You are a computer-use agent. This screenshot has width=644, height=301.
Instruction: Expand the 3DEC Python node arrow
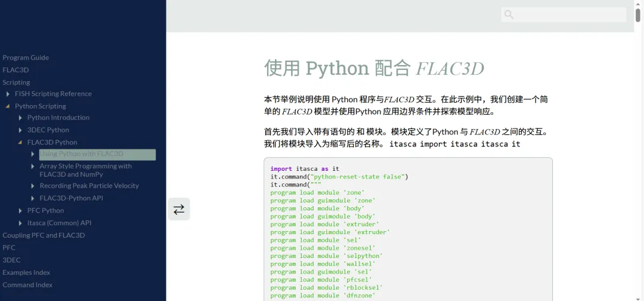(x=20, y=130)
